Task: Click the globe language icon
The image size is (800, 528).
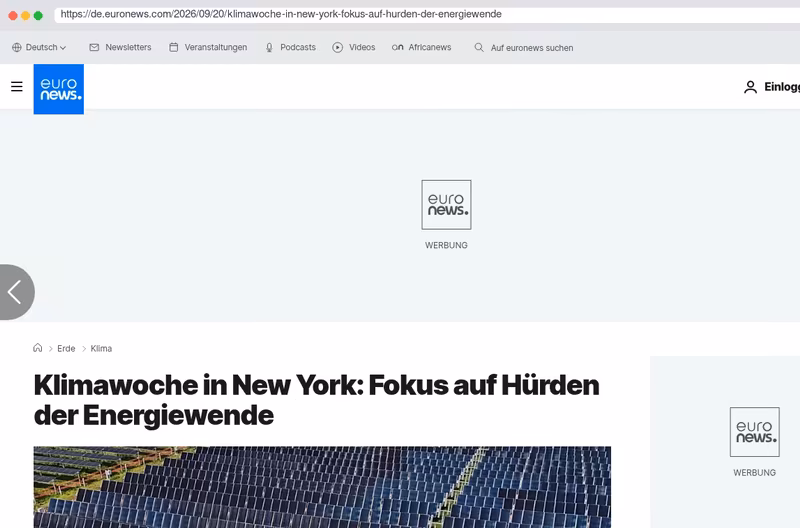Action: [17, 47]
